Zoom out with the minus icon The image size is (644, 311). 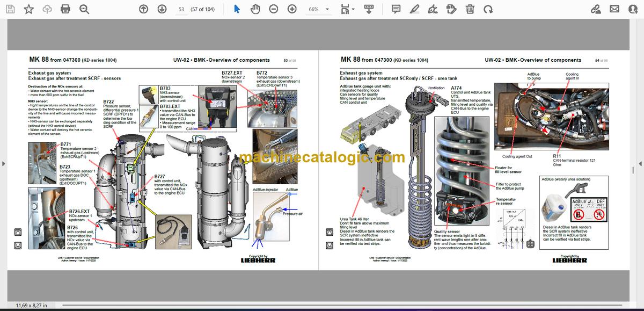tap(274, 9)
